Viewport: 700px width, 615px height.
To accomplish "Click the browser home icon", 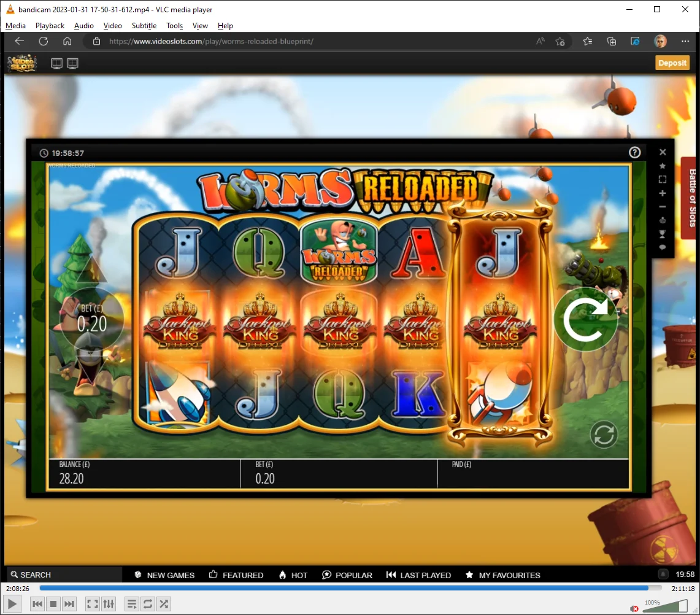I will coord(67,41).
